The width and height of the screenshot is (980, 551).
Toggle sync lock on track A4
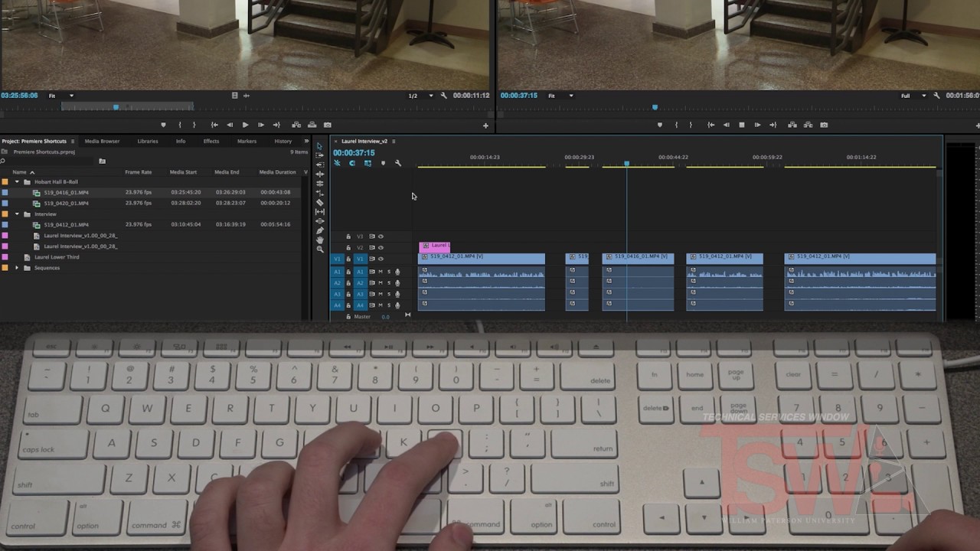(372, 305)
